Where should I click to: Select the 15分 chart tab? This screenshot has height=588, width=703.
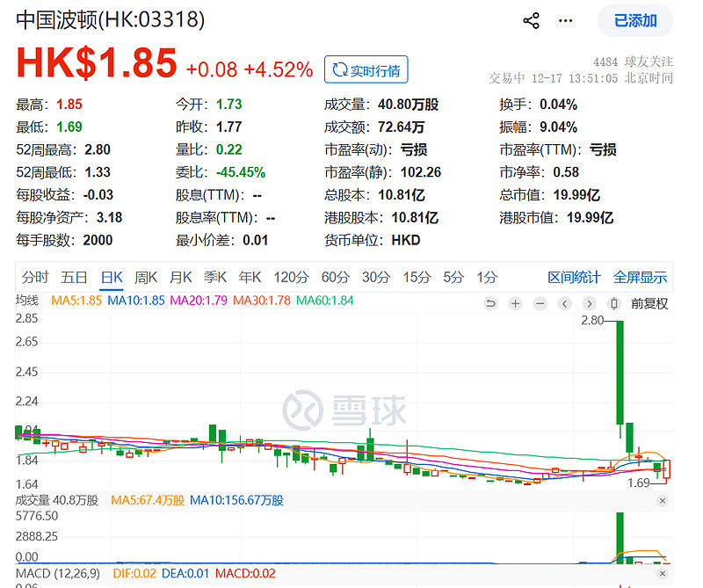[417, 277]
